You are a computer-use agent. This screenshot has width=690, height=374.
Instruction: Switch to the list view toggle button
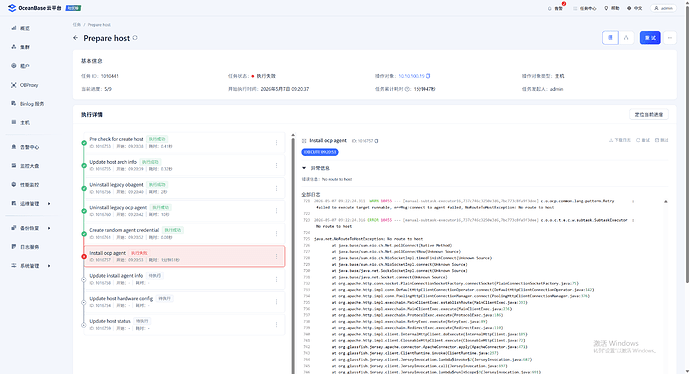click(x=610, y=38)
